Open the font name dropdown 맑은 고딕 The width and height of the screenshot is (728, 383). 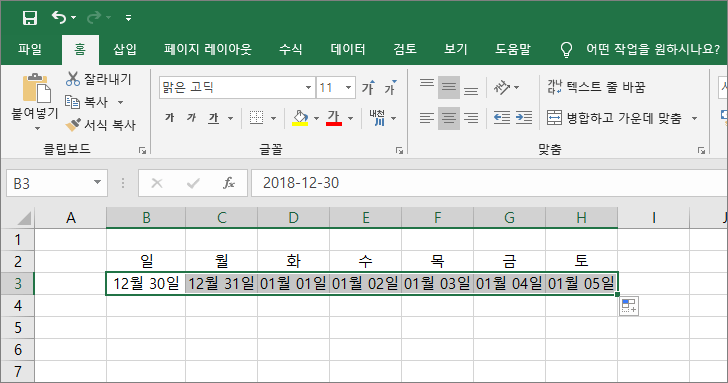(308, 87)
